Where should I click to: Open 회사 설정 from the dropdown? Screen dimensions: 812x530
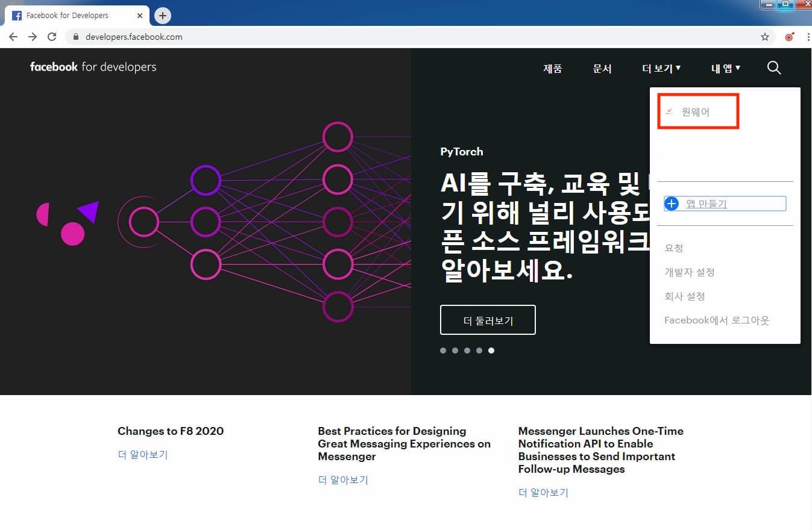point(685,296)
